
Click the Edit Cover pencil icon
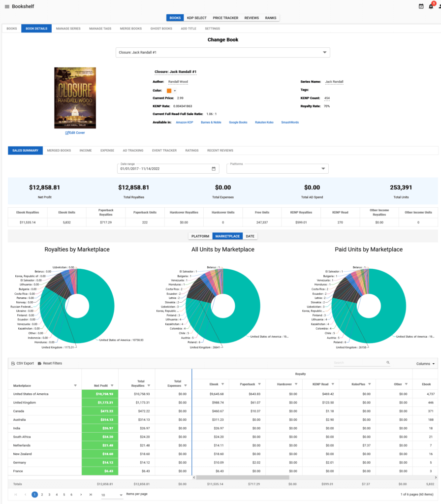(67, 133)
